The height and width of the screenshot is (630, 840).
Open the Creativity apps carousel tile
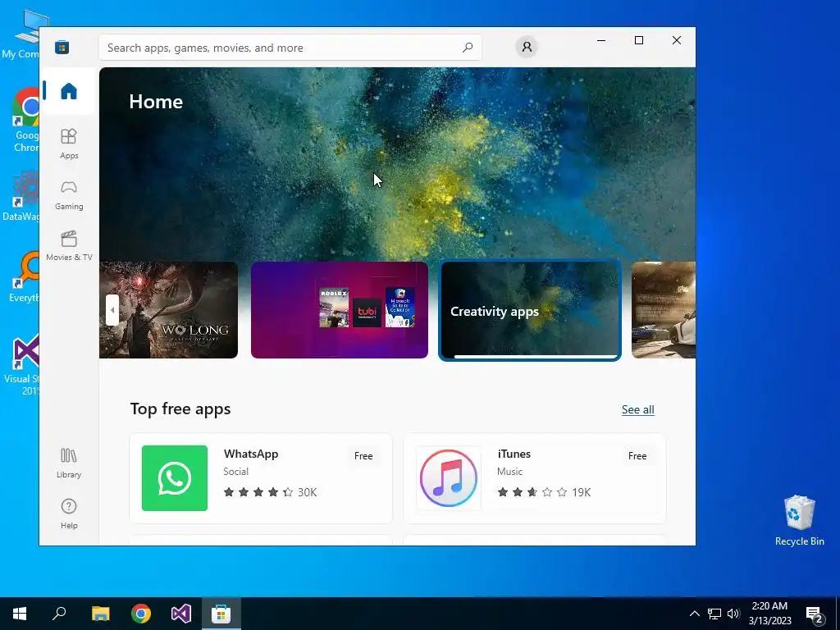coord(530,309)
